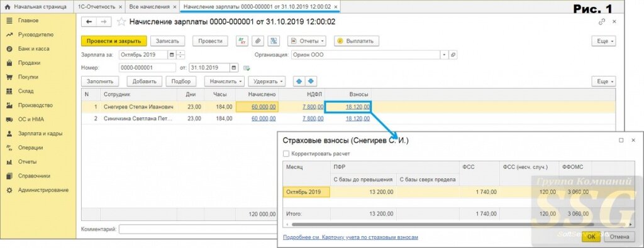Open calendar for document date 31.10.2019
This screenshot has width=644, height=248.
coord(234,68)
